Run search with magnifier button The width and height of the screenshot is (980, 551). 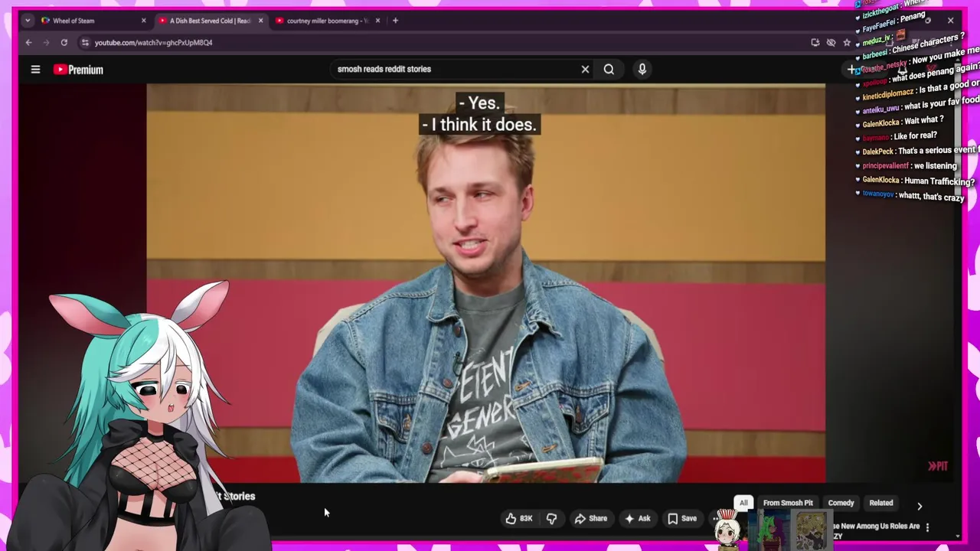[609, 70]
